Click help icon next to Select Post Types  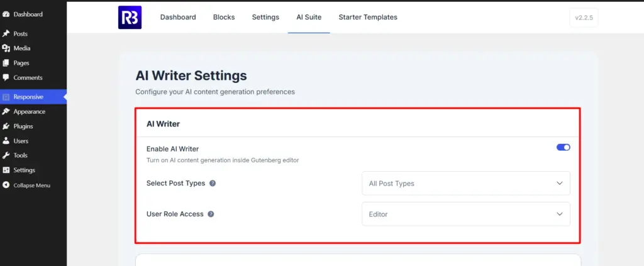tap(213, 183)
